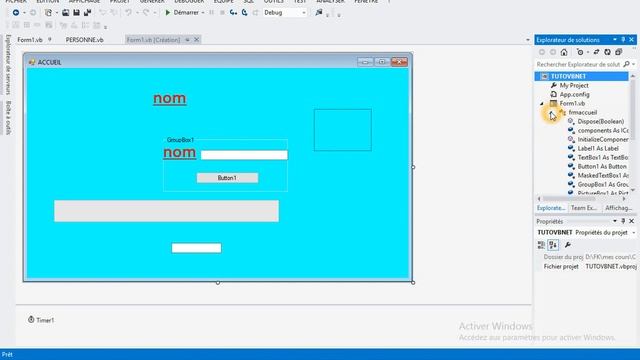Open the Explorateur de serveurs side tab
640x360 pixels.
pos(8,64)
